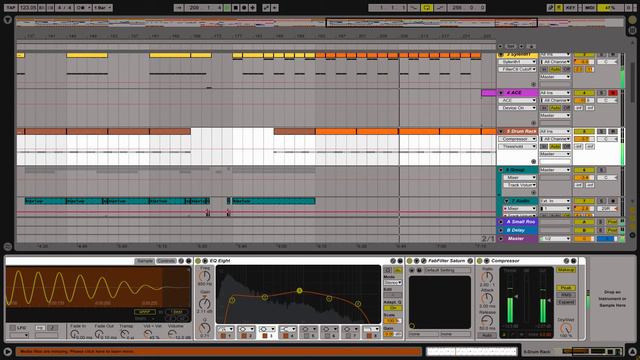640x360 pixels.
Task: Open the Compressor device chooser on Drum Rack
Action: point(517,139)
